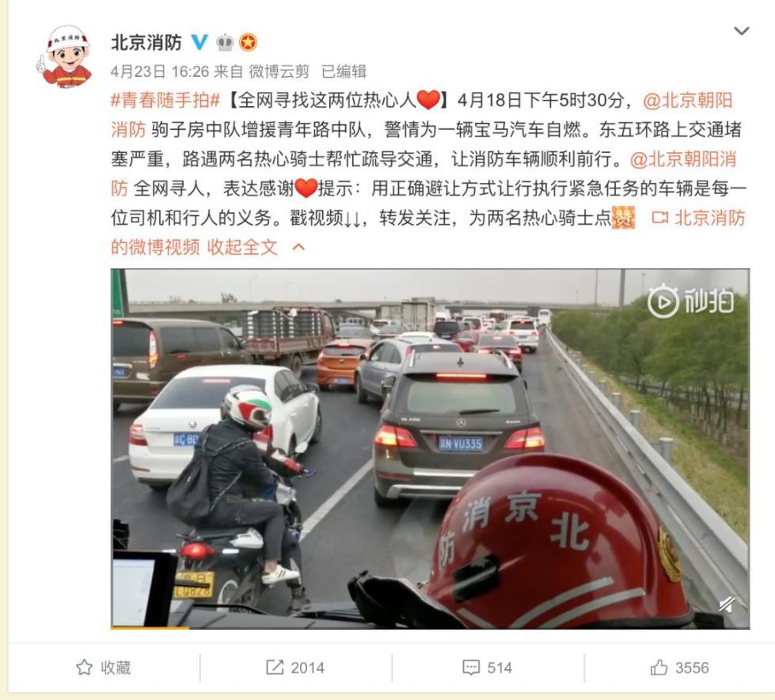
Task: Toggle video sound with mute icon
Action: click(727, 605)
